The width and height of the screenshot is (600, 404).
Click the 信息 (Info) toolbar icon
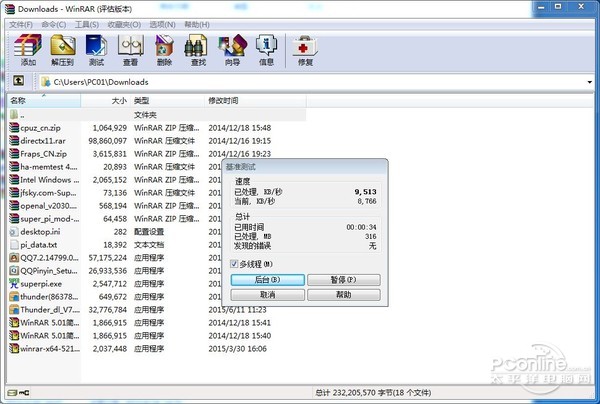[266, 50]
